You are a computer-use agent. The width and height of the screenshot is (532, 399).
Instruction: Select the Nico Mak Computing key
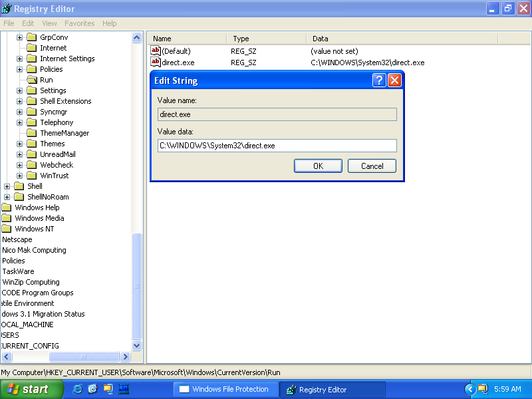(35, 250)
